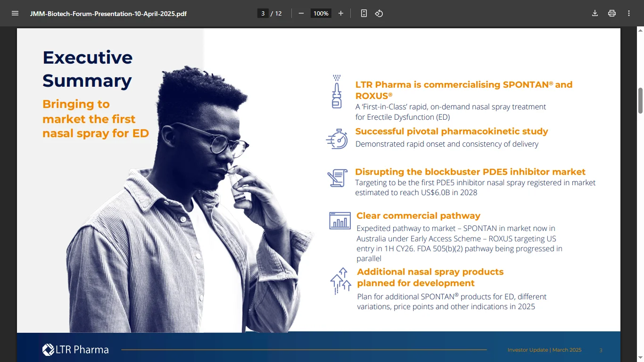Screen dimensions: 644x362
Task: Zoom out with the minus button
Action: pyautogui.click(x=301, y=13)
